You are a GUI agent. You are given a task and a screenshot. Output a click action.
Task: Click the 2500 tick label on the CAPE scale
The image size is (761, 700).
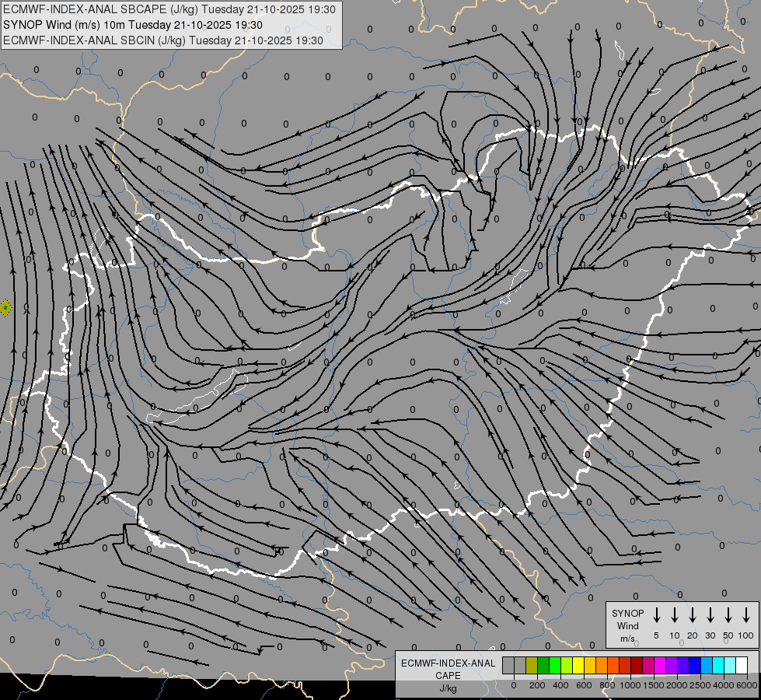click(x=700, y=685)
